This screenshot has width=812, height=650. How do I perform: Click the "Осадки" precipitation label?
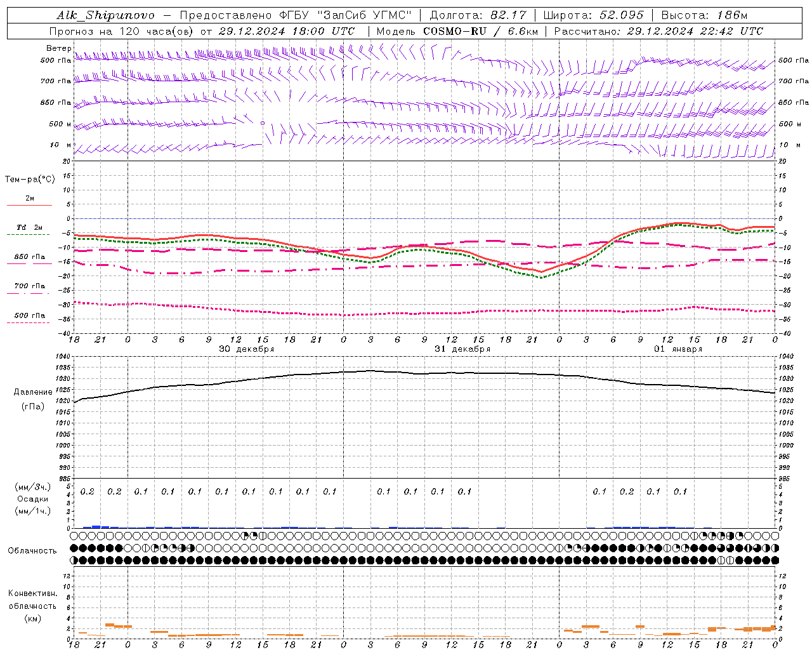33,499
